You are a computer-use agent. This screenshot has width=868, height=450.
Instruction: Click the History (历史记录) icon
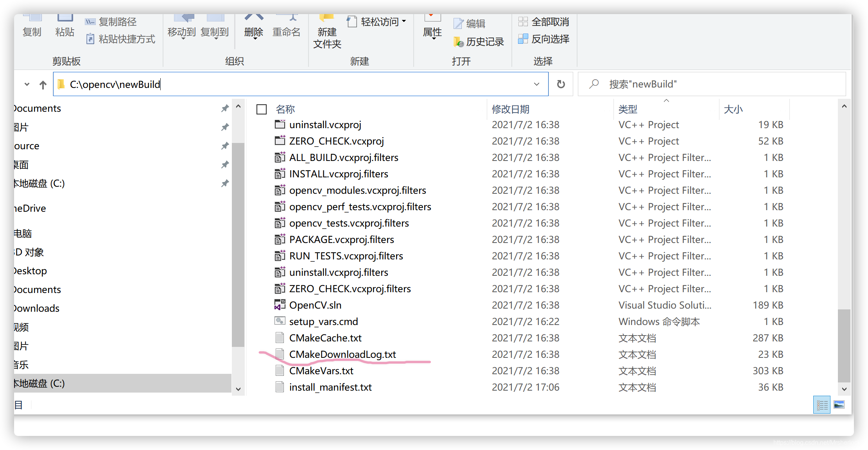point(458,42)
